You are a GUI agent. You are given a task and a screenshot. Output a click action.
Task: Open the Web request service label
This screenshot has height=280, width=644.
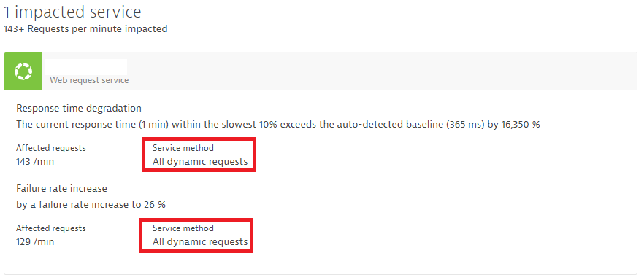click(89, 80)
